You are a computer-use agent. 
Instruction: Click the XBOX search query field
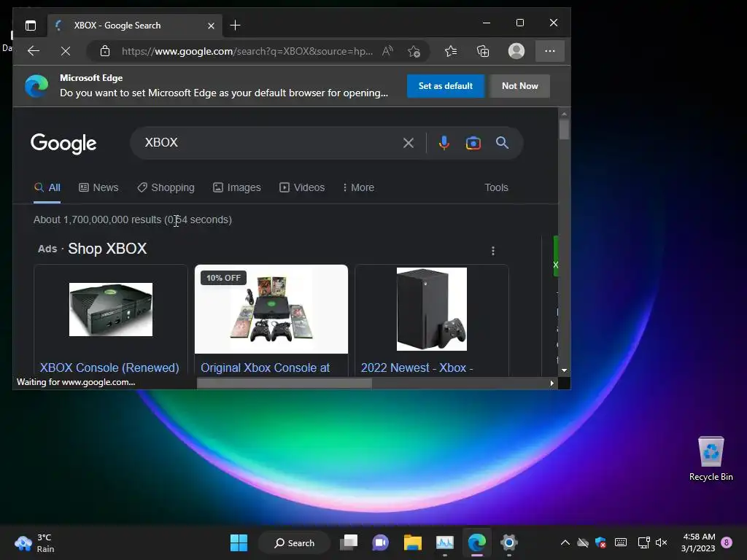267,142
